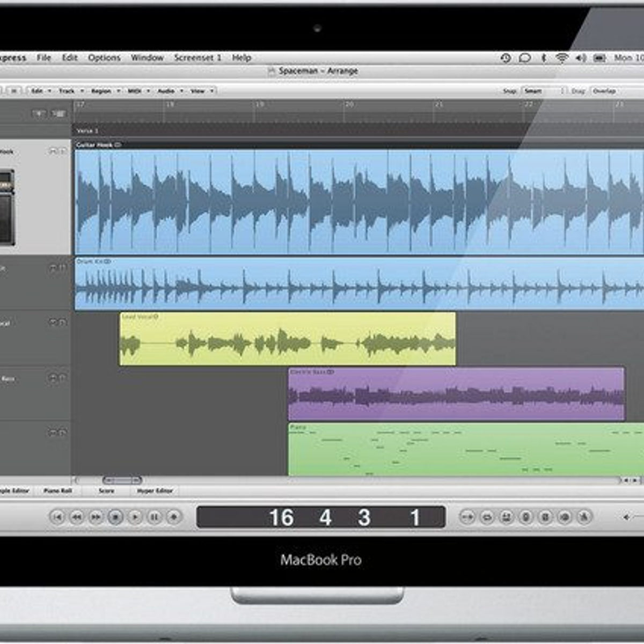Toggle the metronome click button
The height and width of the screenshot is (644, 644).
(584, 517)
